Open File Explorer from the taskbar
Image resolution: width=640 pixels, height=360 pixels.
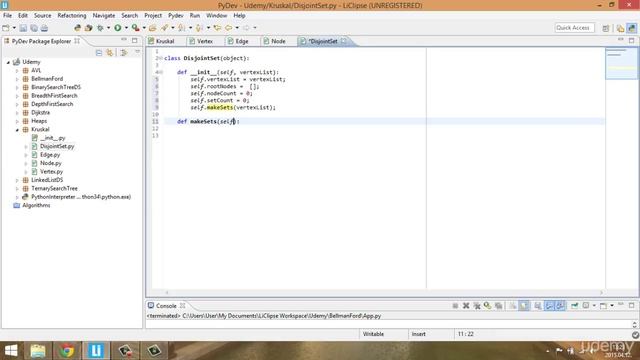[x=38, y=351]
